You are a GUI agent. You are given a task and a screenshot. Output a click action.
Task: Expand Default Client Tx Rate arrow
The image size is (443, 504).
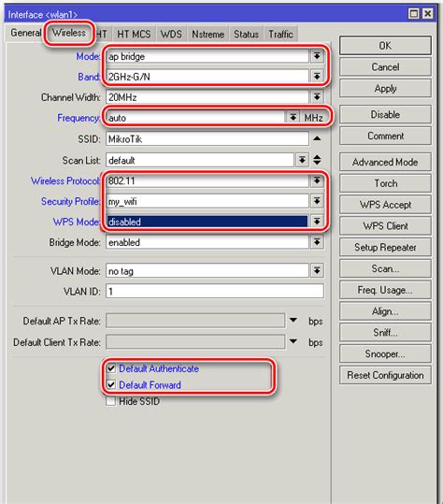tap(293, 341)
